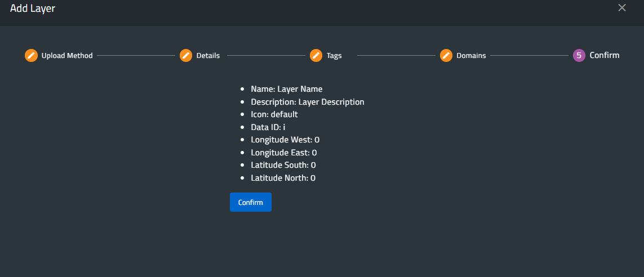Click the pencil icon beside Details
Viewport: 644px width, 277px height.
[x=186, y=56]
